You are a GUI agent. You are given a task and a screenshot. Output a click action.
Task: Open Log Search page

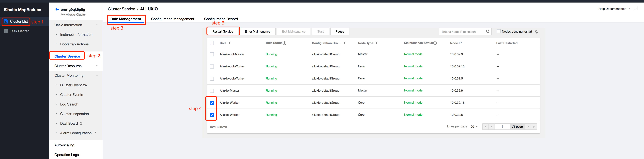point(69,104)
